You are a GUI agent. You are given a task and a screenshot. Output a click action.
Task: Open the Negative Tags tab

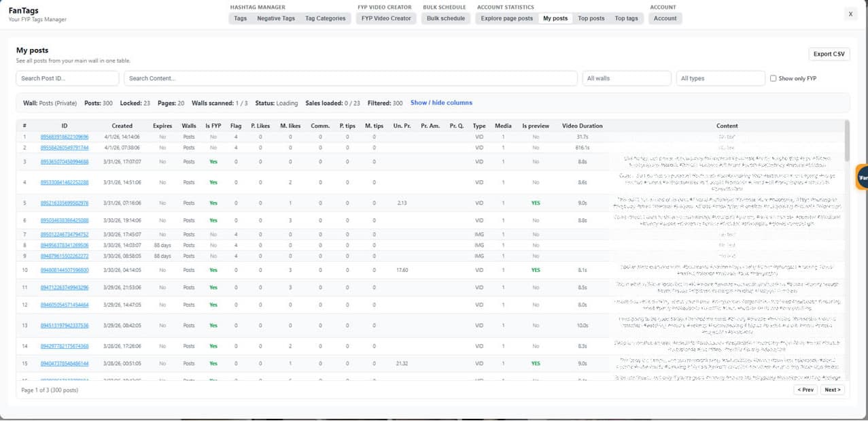click(x=276, y=18)
